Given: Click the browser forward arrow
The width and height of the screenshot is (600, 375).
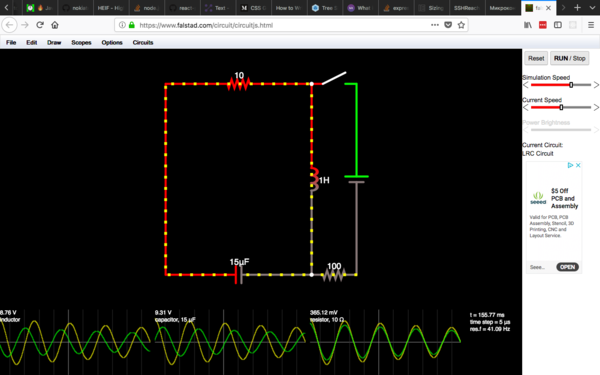Looking at the screenshot, I should pos(25,25).
